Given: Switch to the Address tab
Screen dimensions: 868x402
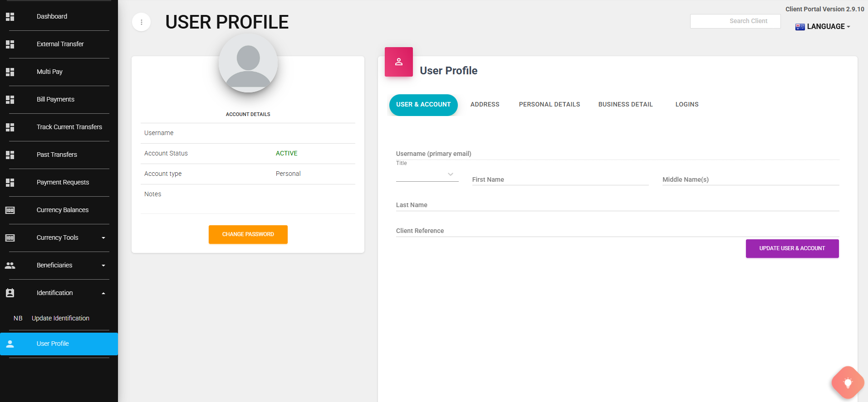Looking at the screenshot, I should coord(485,105).
